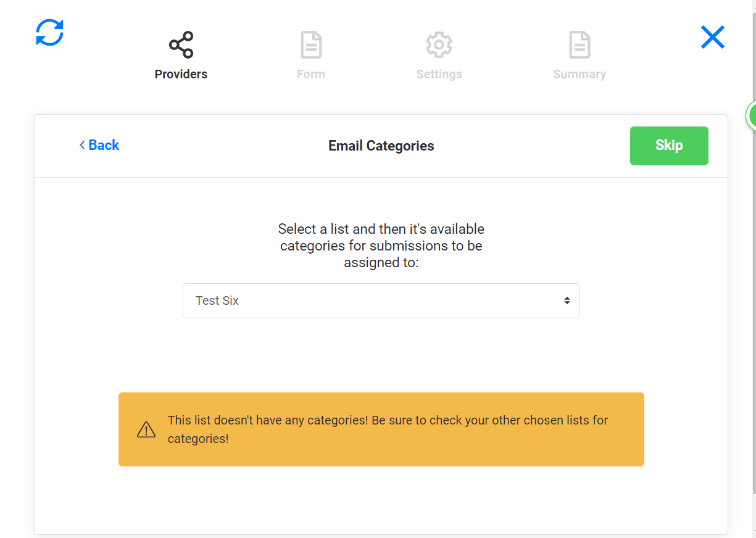Click the up-down arrows on the list selector
Viewport: 756px width, 538px height.
[567, 300]
